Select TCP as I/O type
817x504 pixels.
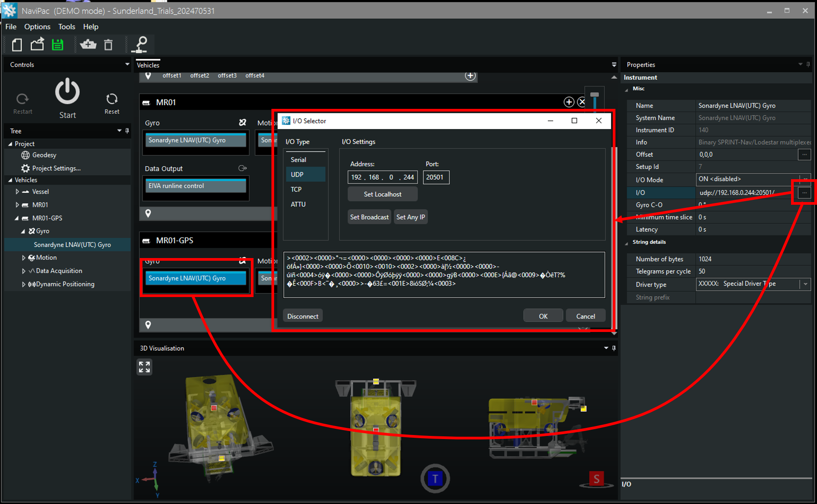296,189
